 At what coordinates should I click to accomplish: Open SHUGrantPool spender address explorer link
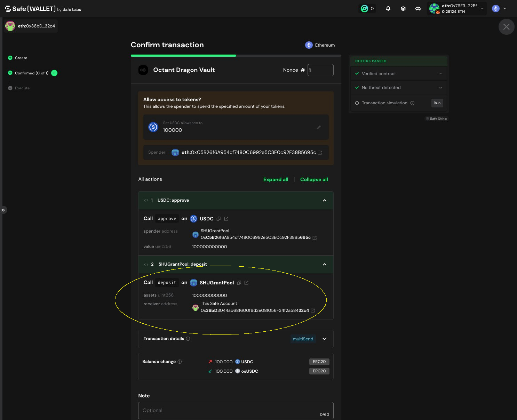[x=315, y=238]
